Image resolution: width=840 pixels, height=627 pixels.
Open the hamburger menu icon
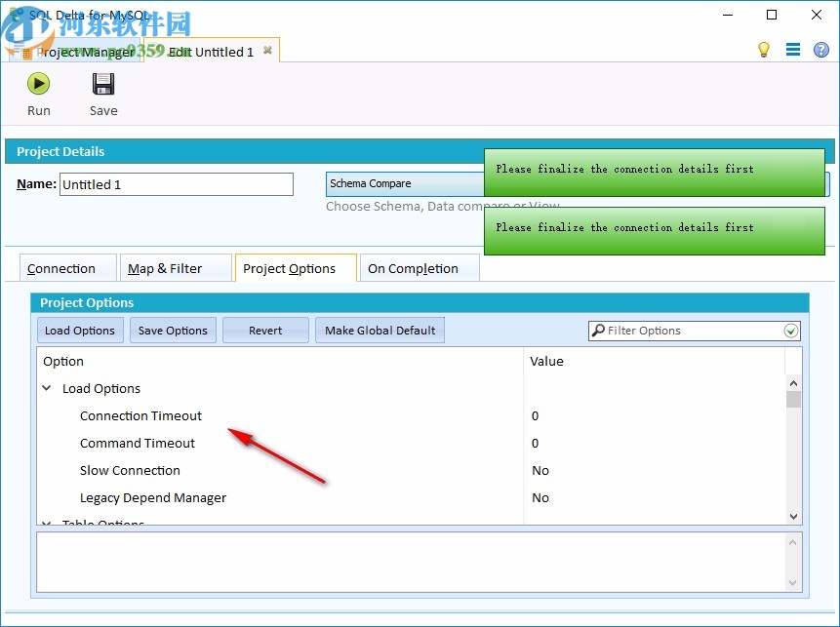tap(793, 49)
